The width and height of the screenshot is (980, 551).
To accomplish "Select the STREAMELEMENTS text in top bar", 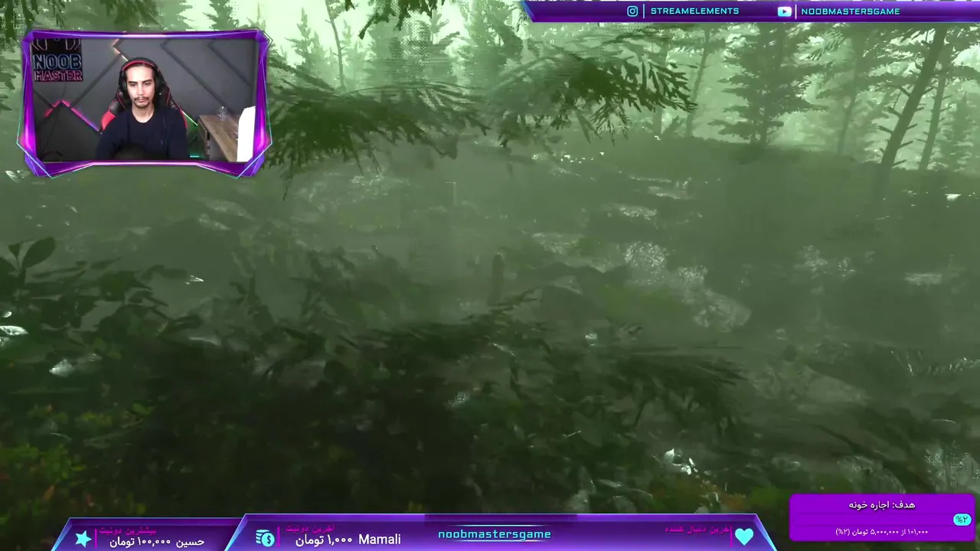I will coord(694,11).
